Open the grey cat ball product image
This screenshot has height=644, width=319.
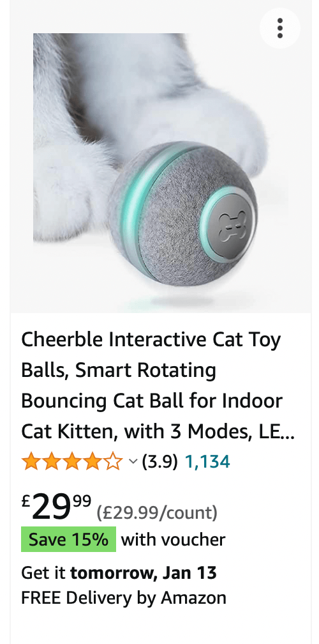click(161, 172)
